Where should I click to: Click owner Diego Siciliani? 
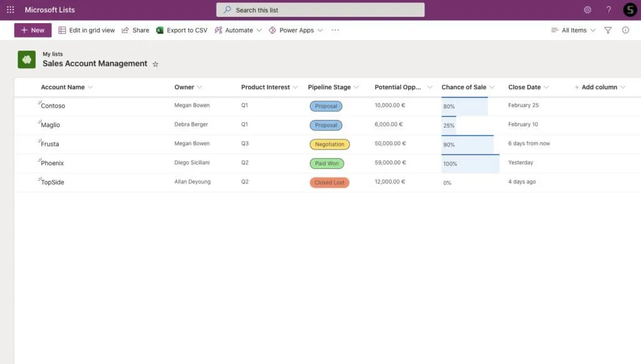(192, 163)
